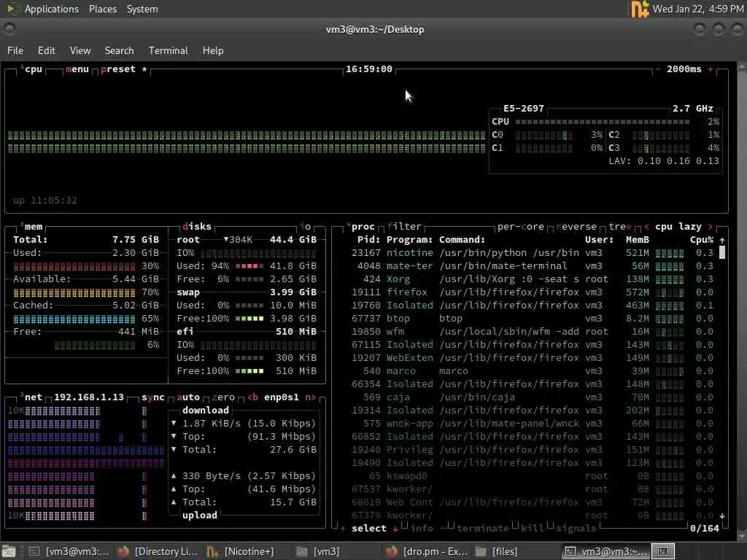The width and height of the screenshot is (747, 560).
Task: Open the Terminal menu
Action: (x=169, y=50)
